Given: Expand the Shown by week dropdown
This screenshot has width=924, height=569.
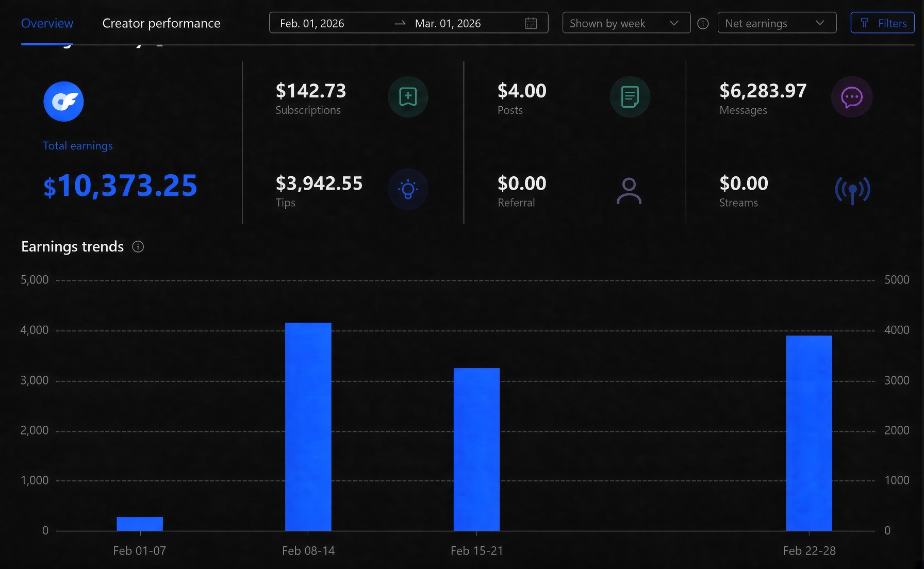Looking at the screenshot, I should [626, 23].
